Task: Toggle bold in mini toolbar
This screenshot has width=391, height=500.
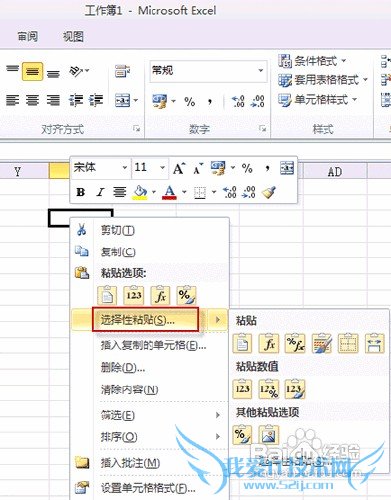Action: pyautogui.click(x=80, y=192)
